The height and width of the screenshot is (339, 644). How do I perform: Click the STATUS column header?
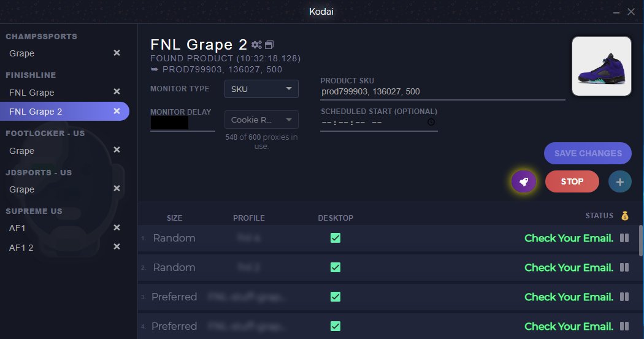(x=599, y=215)
